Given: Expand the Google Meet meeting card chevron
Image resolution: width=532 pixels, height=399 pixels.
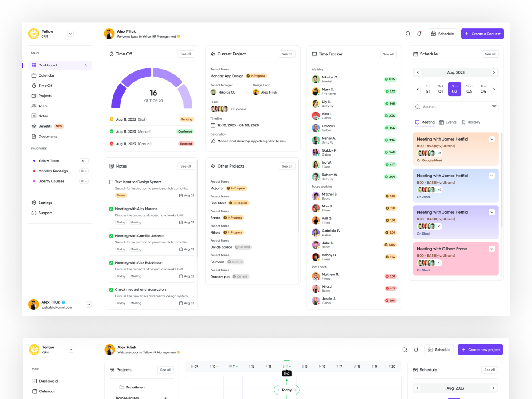Looking at the screenshot, I should point(492,139).
